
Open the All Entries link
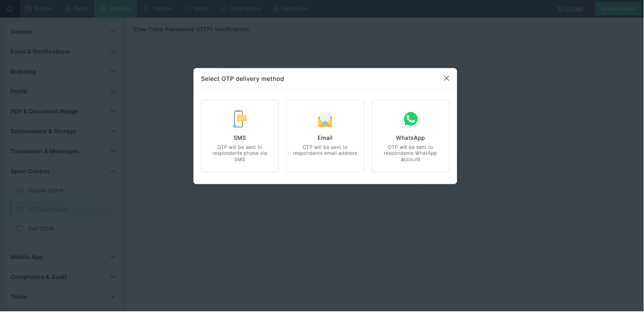570,9
